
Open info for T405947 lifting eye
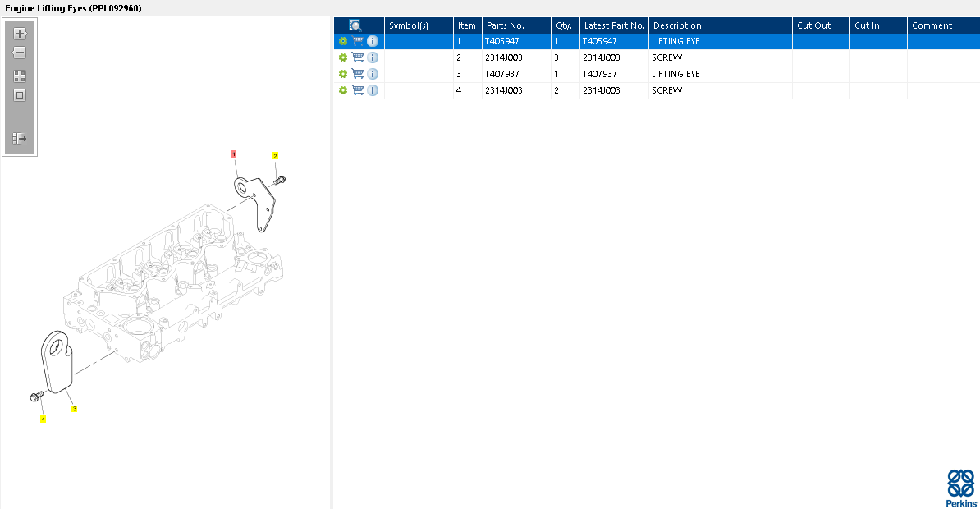click(373, 41)
